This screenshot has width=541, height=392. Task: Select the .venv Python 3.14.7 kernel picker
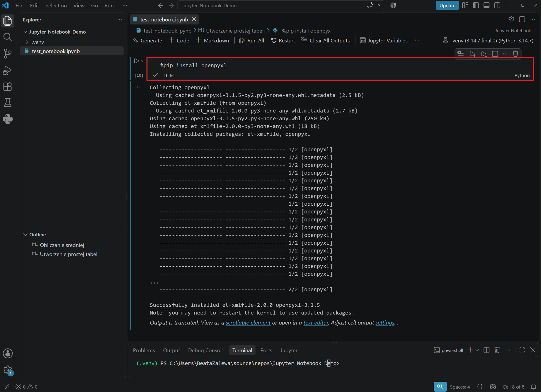(x=488, y=41)
